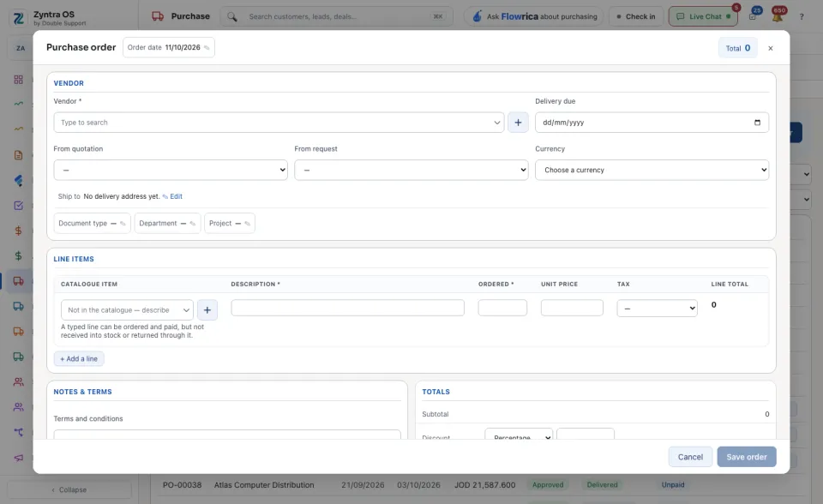Expand the Vendor search dropdown
This screenshot has width=823, height=504.
[496, 123]
